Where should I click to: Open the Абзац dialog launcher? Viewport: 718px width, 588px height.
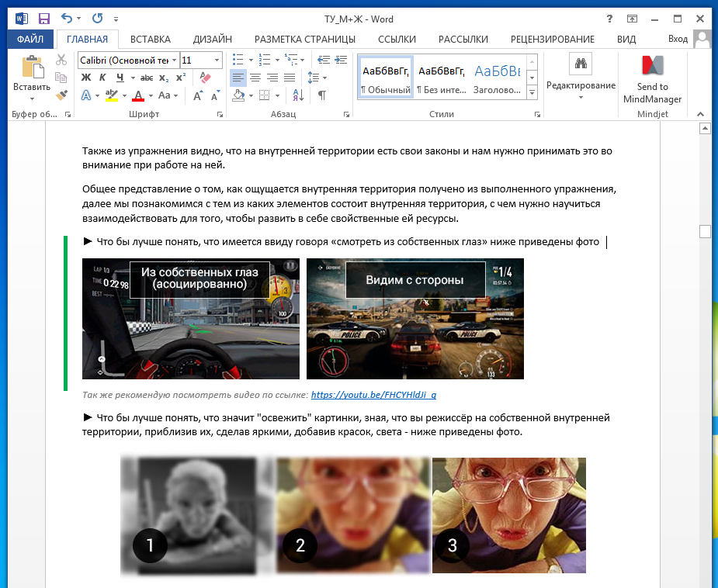pos(347,114)
